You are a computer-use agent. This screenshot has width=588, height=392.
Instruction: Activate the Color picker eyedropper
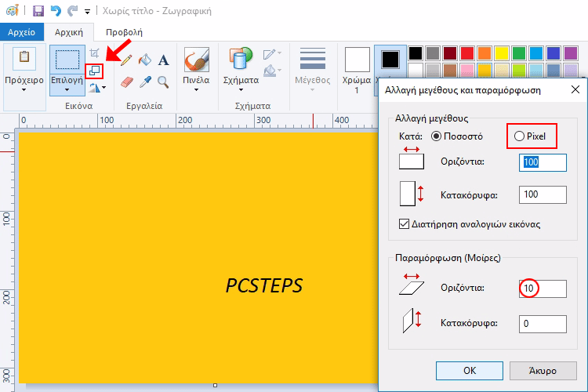click(145, 82)
